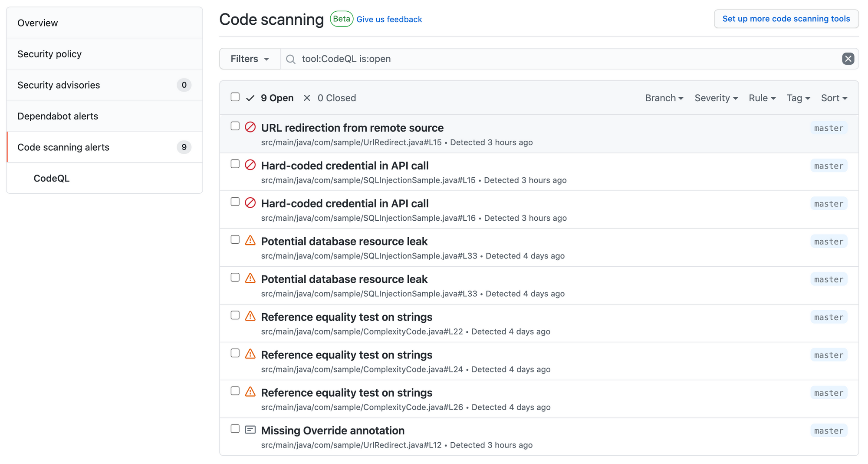Go to Security policy section
The image size is (868, 464).
pos(49,54)
